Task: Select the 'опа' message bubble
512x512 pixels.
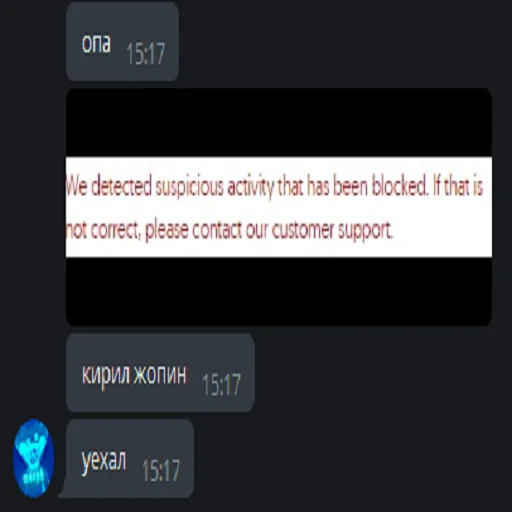Action: click(x=122, y=41)
